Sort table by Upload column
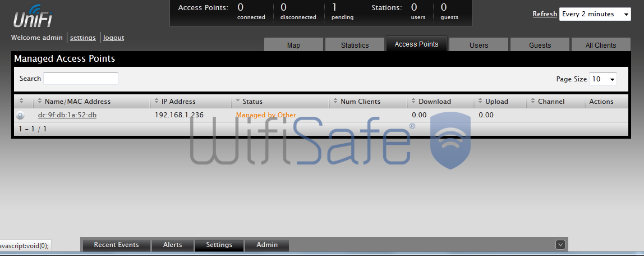This screenshot has width=644, height=256. 496,102
